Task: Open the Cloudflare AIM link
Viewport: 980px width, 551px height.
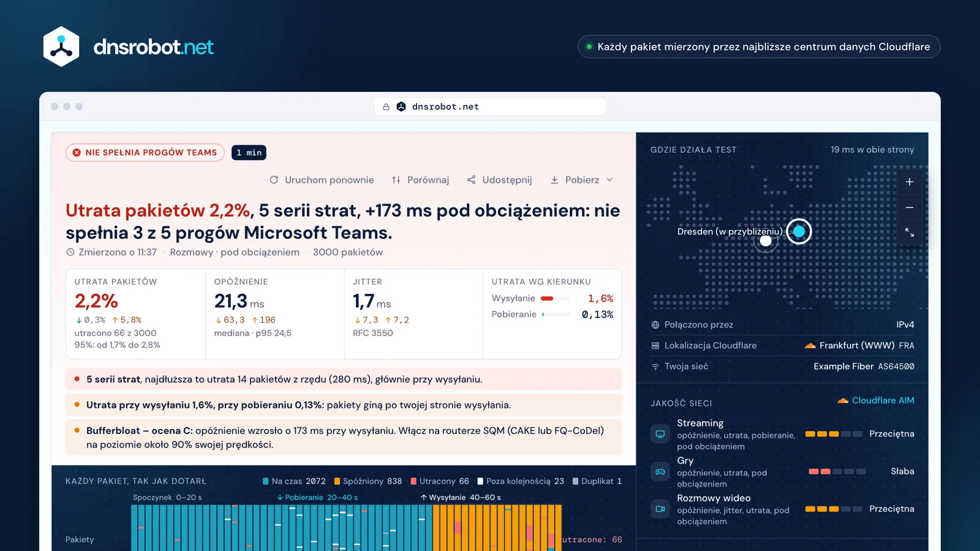Action: click(x=876, y=400)
